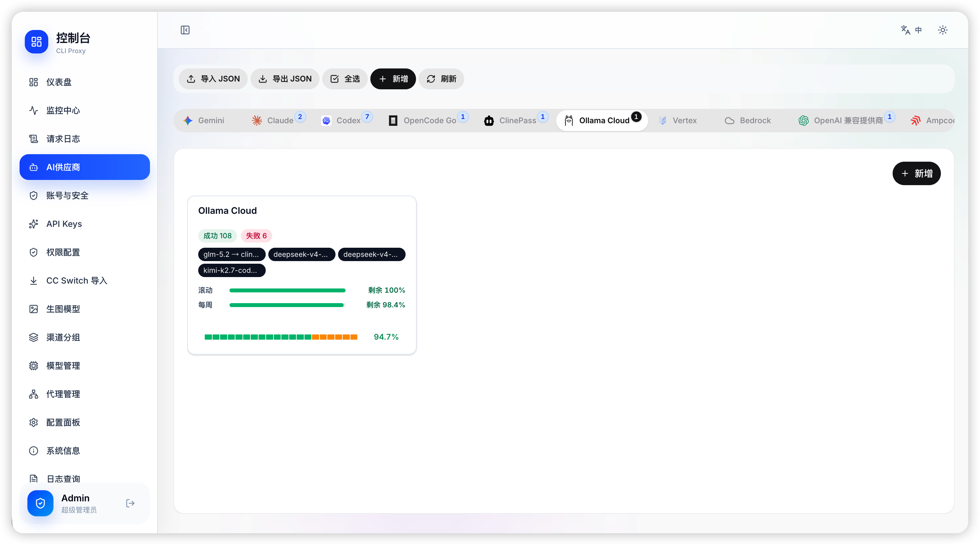The height and width of the screenshot is (545, 980).
Task: Open 账号与安全 in sidebar
Action: tap(84, 196)
